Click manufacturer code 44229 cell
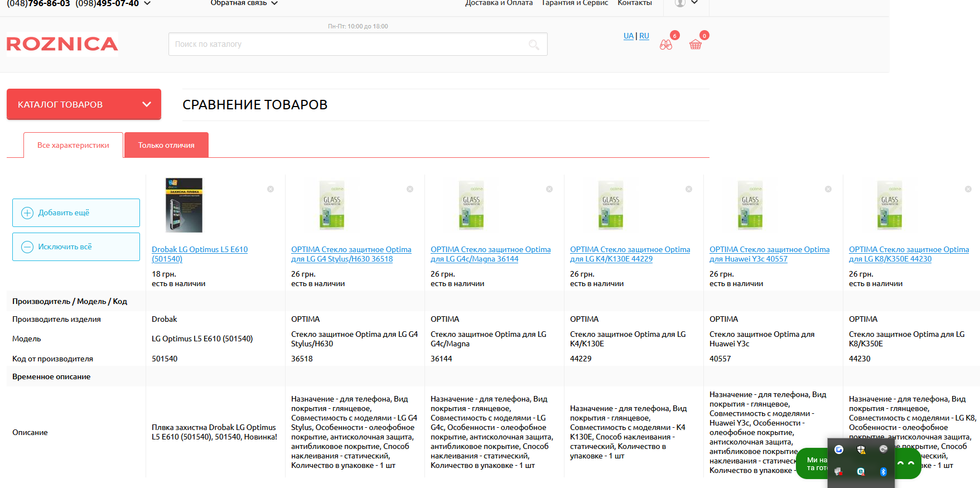Screen dimensions: 980x488 point(581,359)
